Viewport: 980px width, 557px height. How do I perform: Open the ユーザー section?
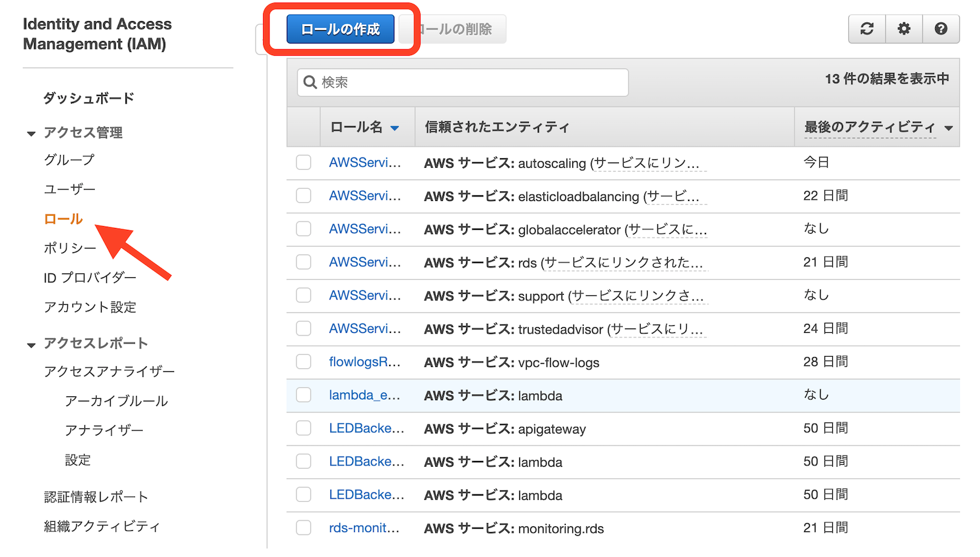coord(68,189)
